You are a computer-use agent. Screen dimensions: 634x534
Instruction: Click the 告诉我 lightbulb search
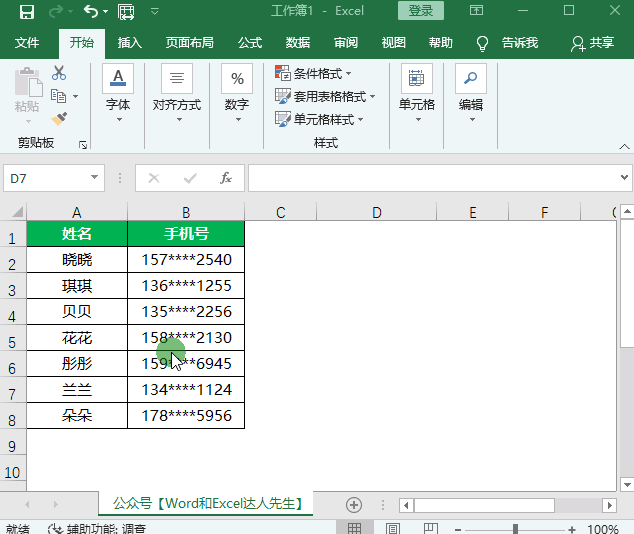(507, 43)
